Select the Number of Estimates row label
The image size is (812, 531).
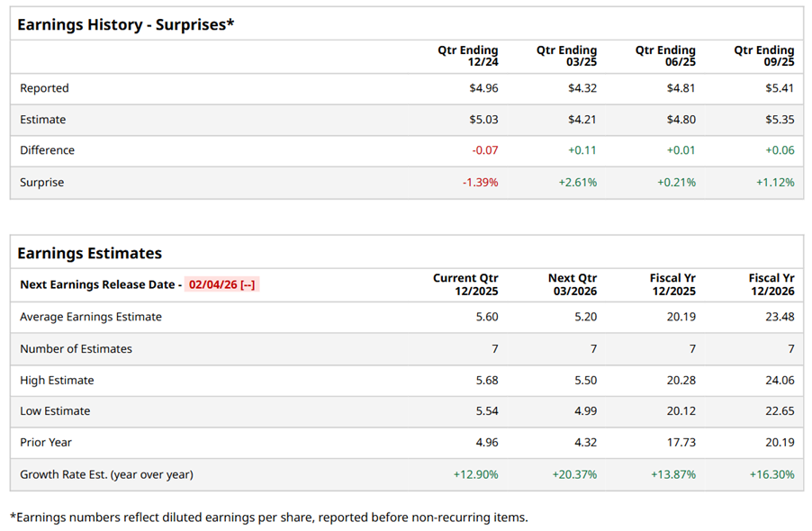tap(76, 348)
